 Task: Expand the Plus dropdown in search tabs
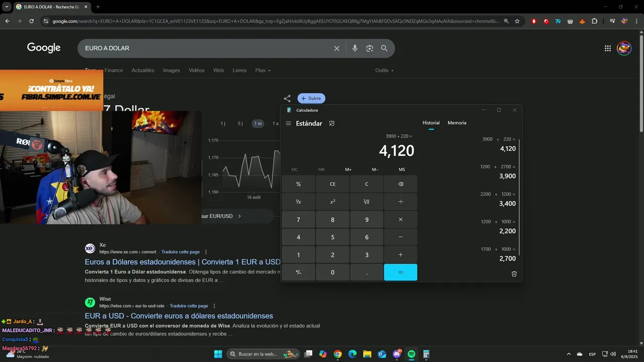point(263,70)
